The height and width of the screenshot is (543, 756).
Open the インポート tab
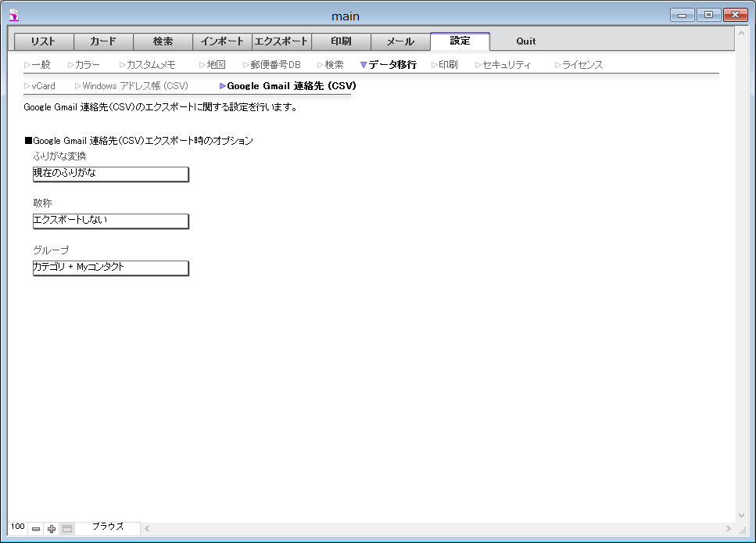coord(222,41)
